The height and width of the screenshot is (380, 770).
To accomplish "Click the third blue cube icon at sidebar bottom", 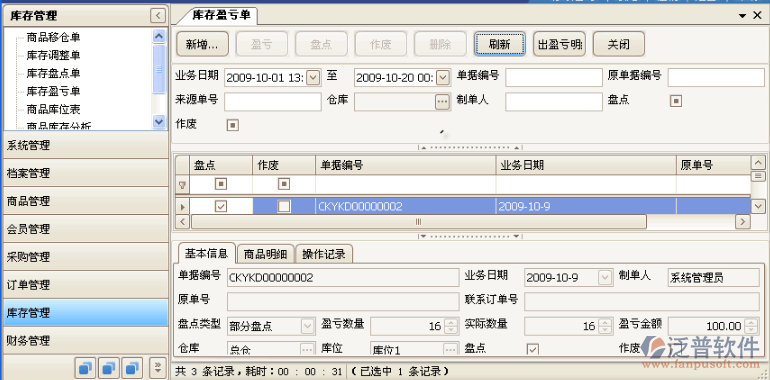I will (x=132, y=368).
